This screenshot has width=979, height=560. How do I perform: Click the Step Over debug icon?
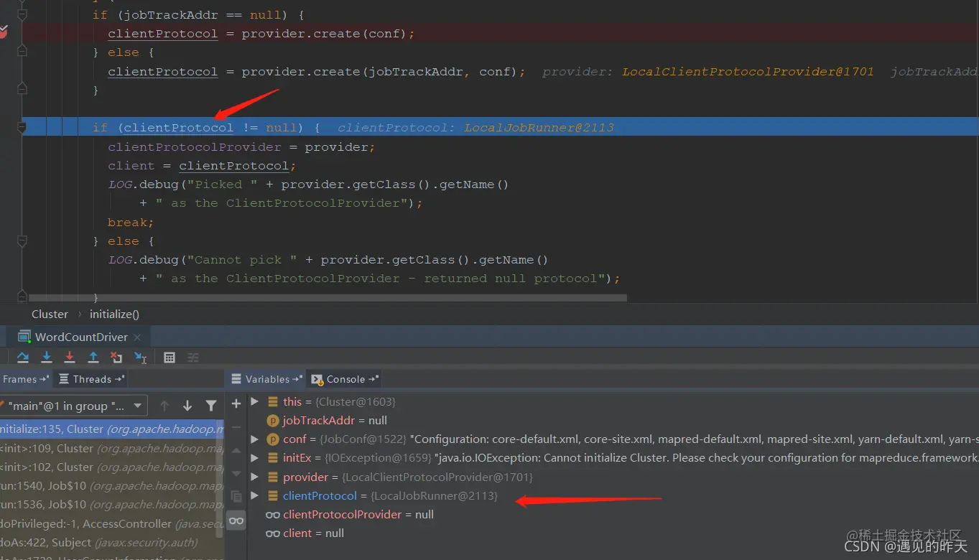[23, 357]
